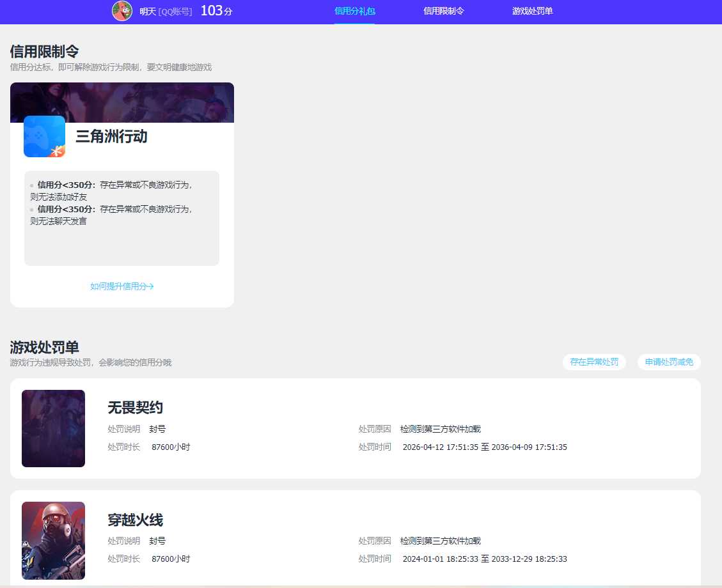Open the 信用分礼包 tab
722x588 pixels.
coord(354,11)
